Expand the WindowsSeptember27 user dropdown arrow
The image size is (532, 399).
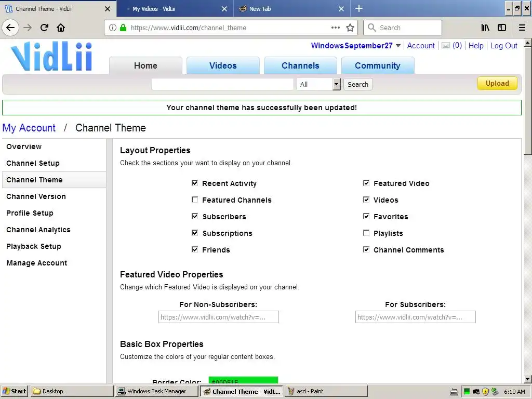[398, 46]
